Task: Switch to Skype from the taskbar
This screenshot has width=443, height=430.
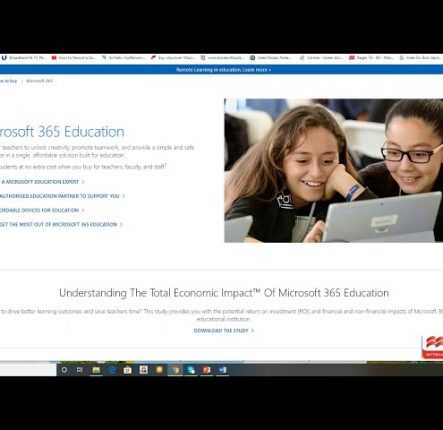Action: [x=191, y=370]
